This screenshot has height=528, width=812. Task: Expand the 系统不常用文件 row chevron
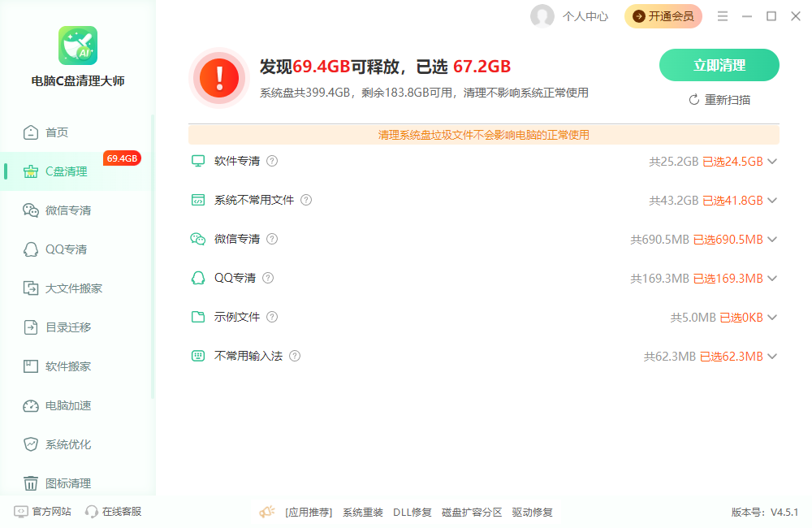772,201
